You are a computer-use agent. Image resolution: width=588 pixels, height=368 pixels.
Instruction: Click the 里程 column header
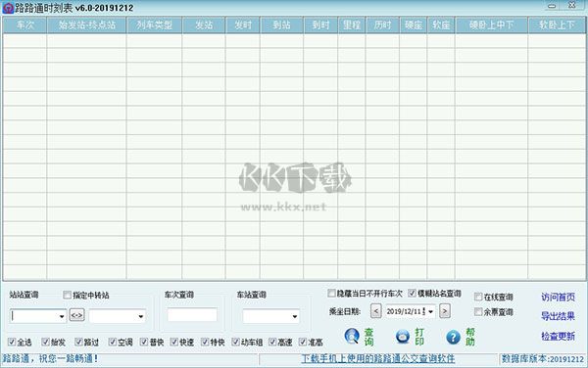point(352,25)
